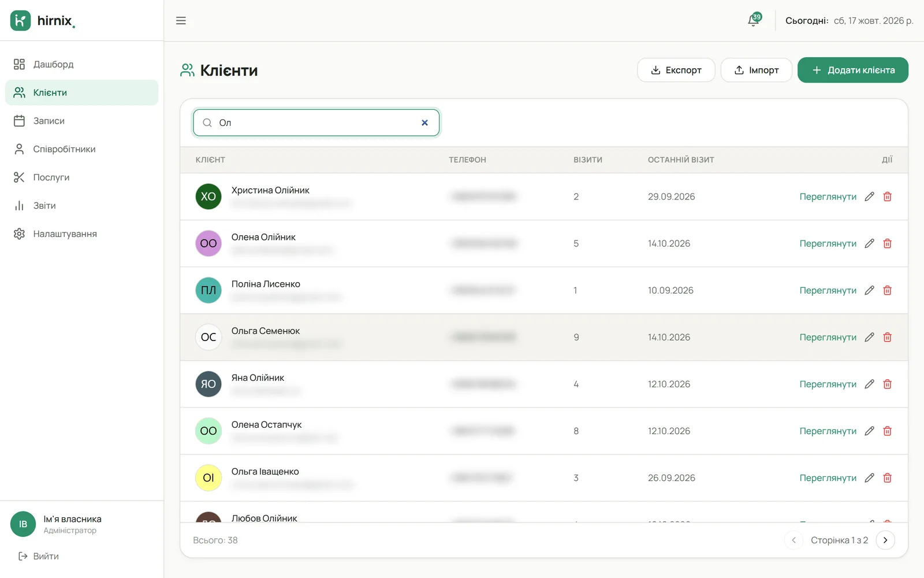924x578 pixels.
Task: Edit Поліна Лисенко with pencil icon
Action: coord(869,290)
